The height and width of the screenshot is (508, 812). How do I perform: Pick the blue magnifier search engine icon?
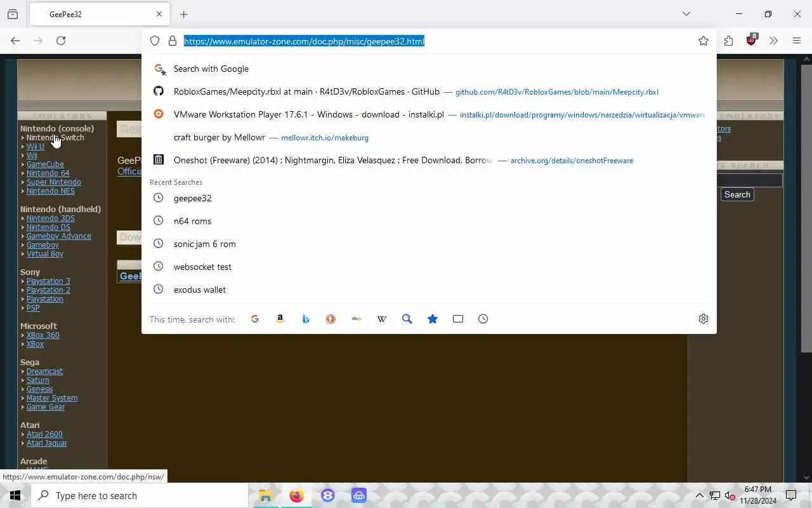(x=407, y=319)
